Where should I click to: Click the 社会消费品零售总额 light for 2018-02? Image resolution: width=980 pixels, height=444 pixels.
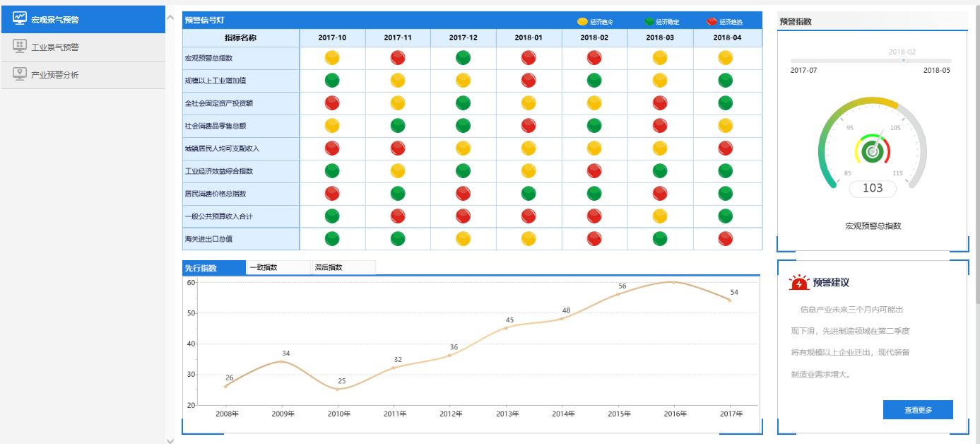coord(594,126)
